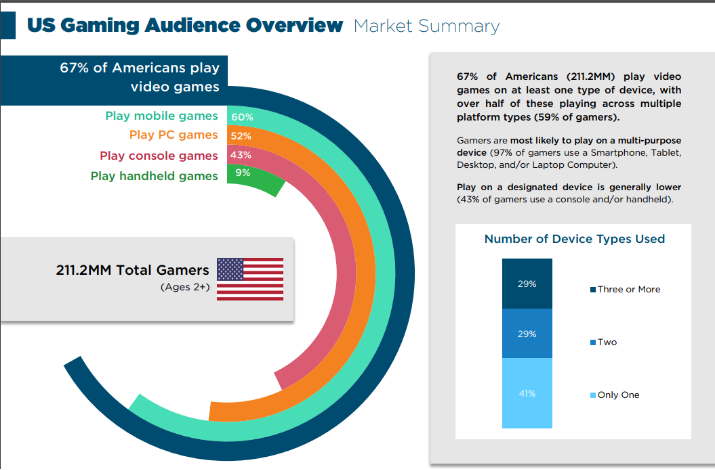Click the Play handheld games label
The image size is (715, 470).
point(154,176)
